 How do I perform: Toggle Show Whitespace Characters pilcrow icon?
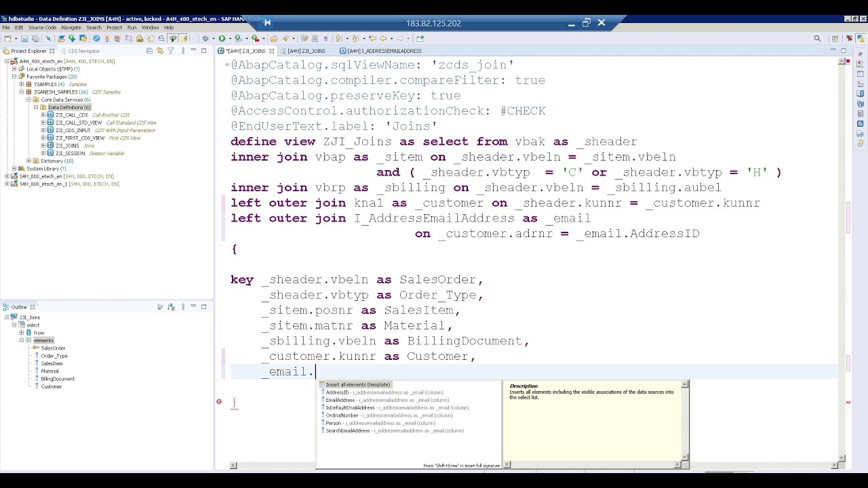(325, 39)
